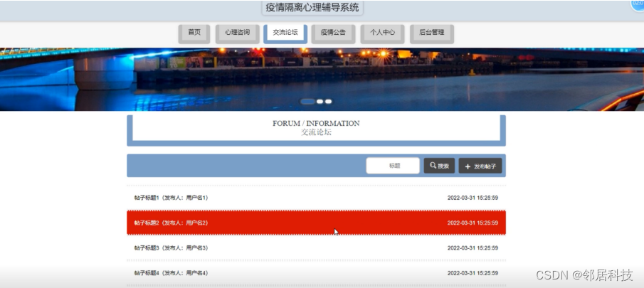Go to 心理咨询 navigation tab
This screenshot has height=288, width=644.
pos(238,33)
